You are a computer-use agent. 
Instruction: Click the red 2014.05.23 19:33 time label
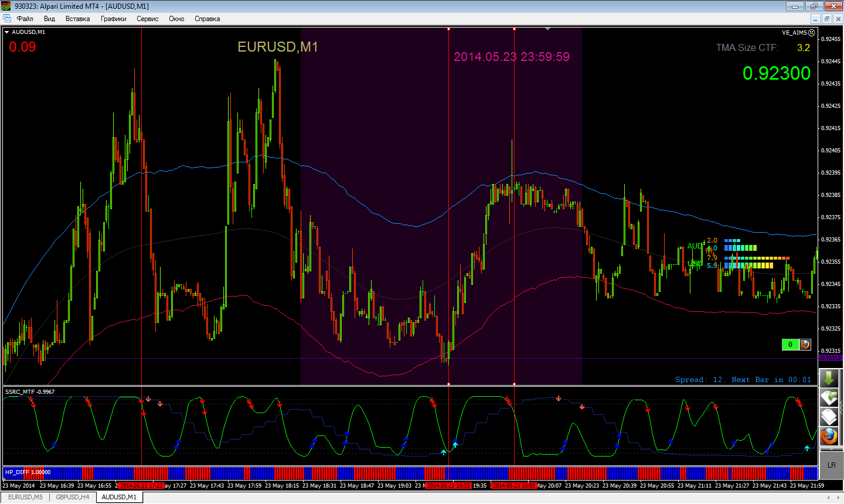pyautogui.click(x=448, y=485)
